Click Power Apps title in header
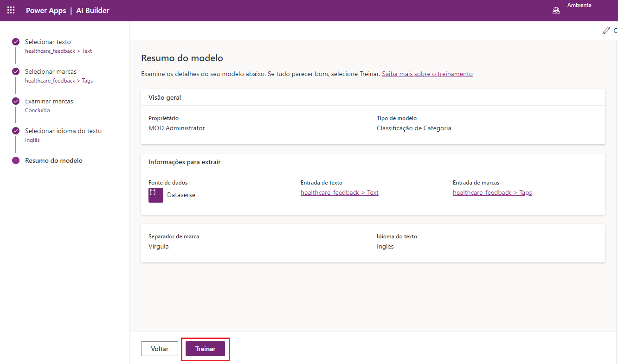The height and width of the screenshot is (364, 618). click(46, 11)
